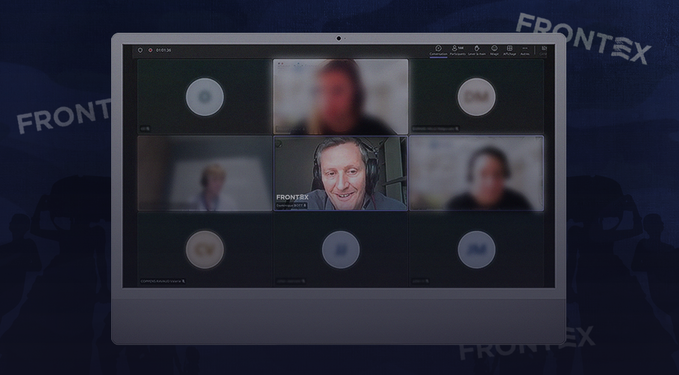The height and width of the screenshot is (375, 679).
Task: Change layout via the Affichage grid icon
Action: click(x=510, y=50)
